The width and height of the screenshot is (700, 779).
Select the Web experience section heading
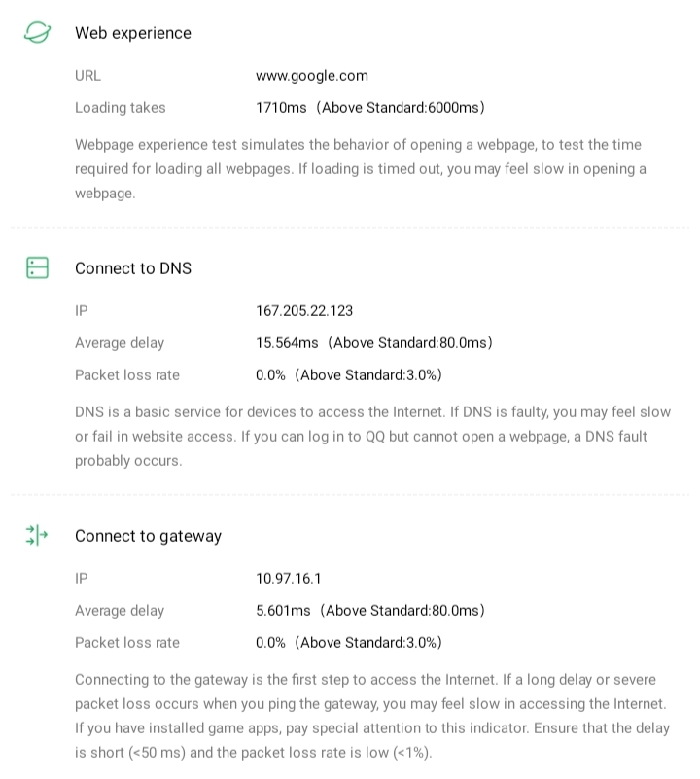(x=133, y=33)
